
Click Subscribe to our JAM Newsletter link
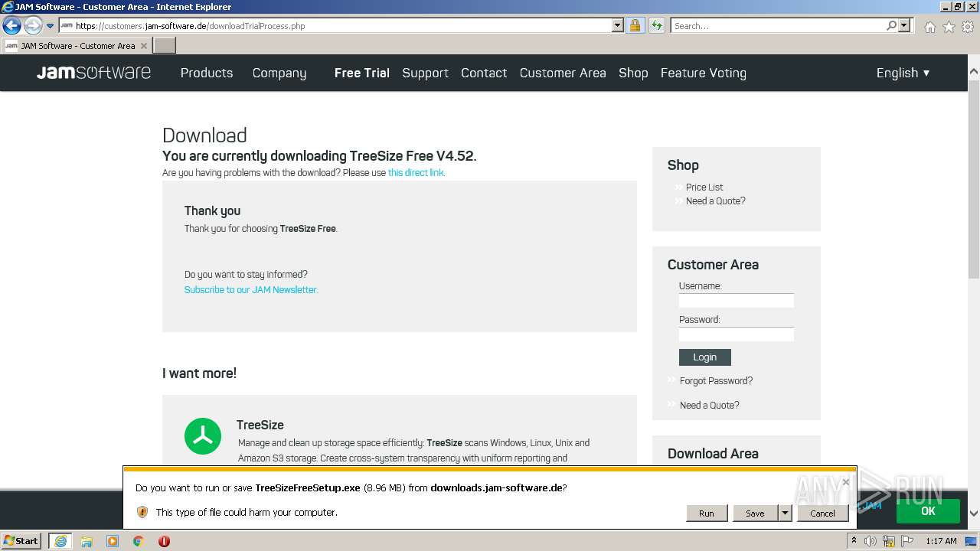coord(250,290)
